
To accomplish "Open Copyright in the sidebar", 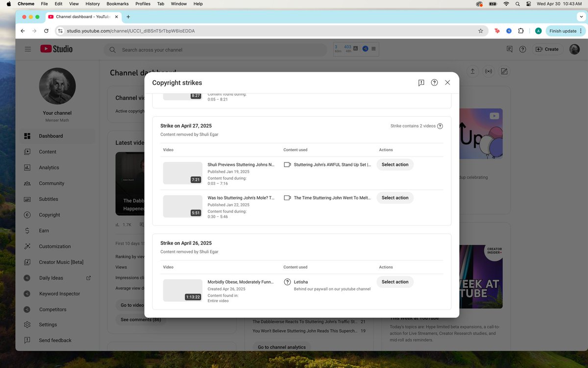I will pos(57,214).
